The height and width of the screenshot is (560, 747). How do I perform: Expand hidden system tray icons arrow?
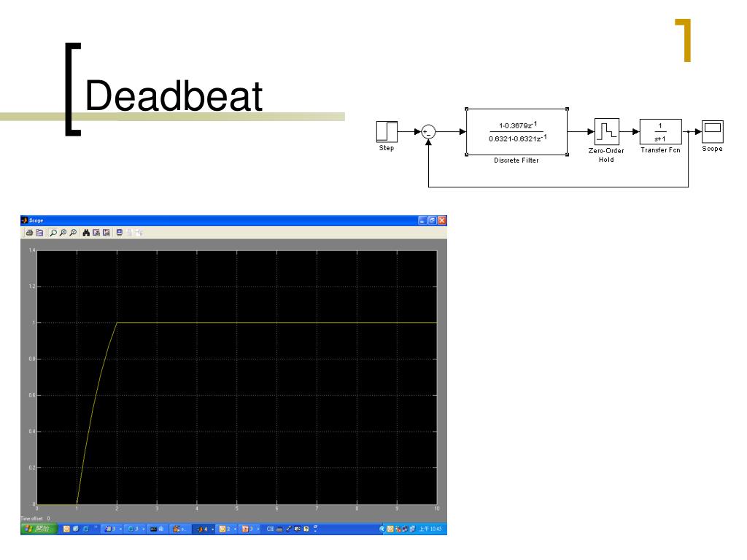click(x=382, y=529)
